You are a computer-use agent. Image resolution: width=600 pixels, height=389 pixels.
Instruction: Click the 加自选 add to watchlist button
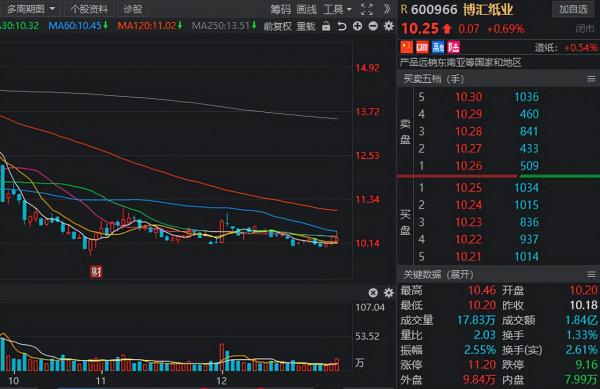coord(573,9)
